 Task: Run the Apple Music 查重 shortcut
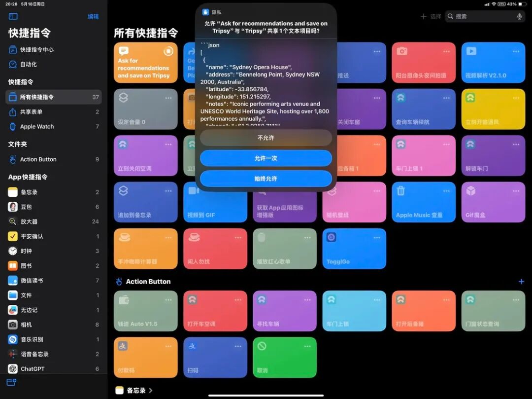click(424, 202)
